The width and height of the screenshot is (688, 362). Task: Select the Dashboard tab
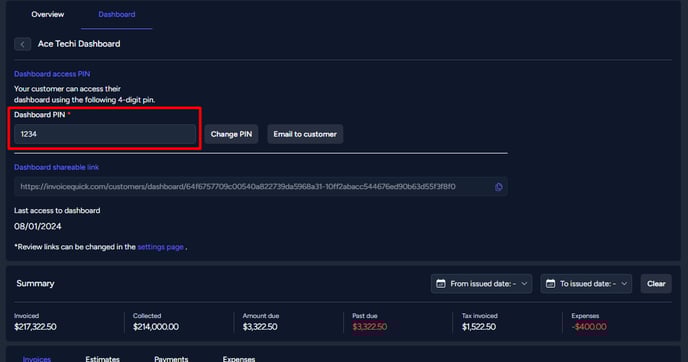(117, 14)
